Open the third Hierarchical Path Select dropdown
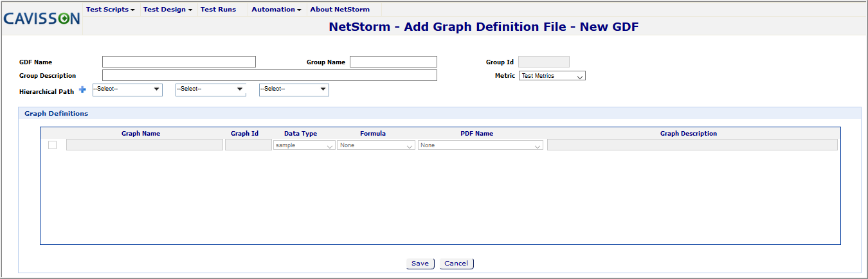868x279 pixels. 294,89
